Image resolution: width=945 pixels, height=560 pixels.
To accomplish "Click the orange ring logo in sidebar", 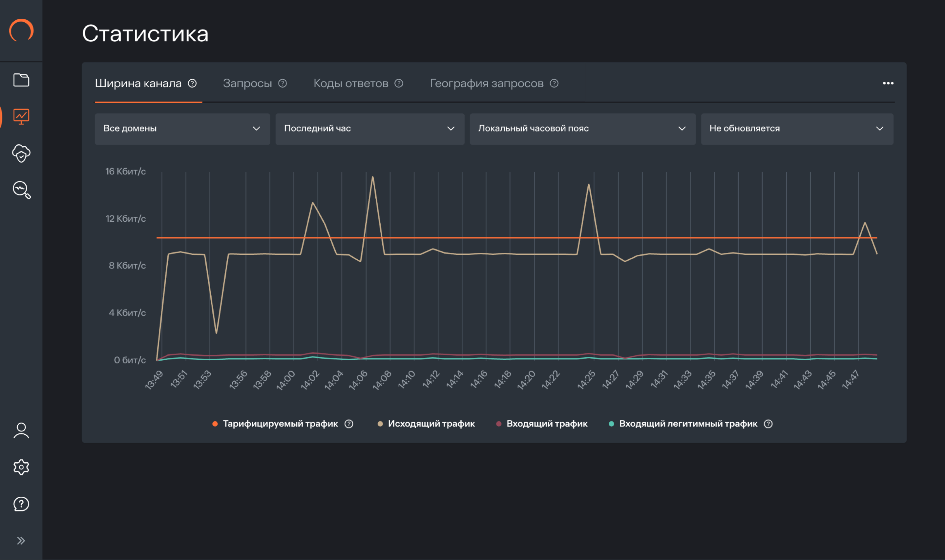I will click(21, 30).
